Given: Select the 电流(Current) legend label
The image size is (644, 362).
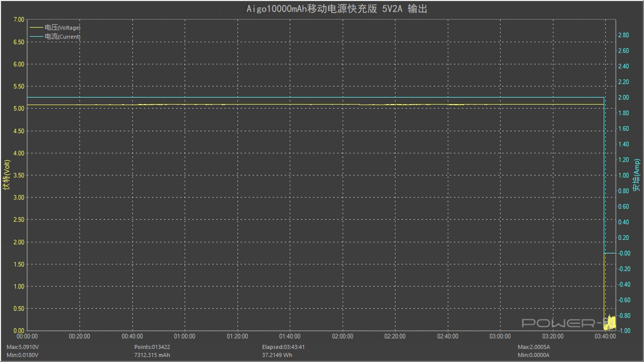Looking at the screenshot, I should click(x=62, y=37).
